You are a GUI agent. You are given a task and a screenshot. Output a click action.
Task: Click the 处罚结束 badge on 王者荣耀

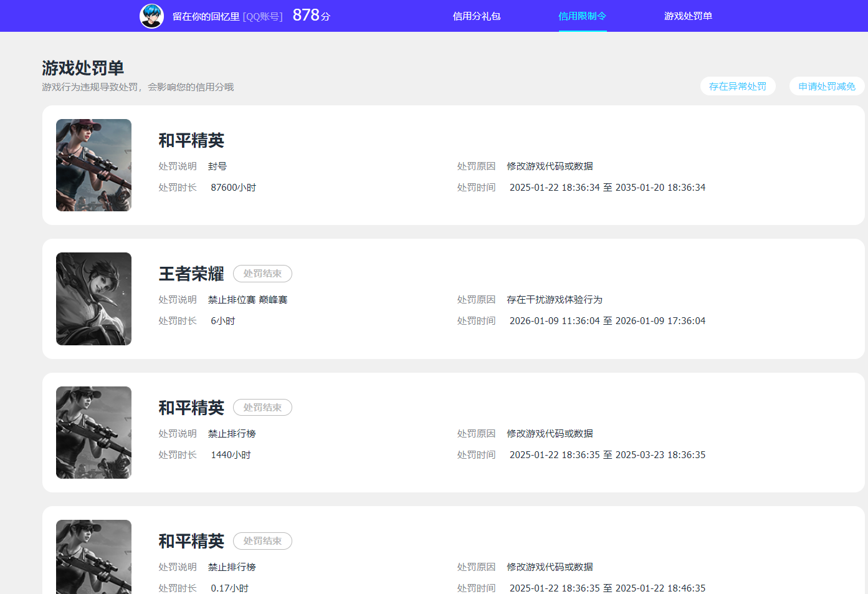point(262,273)
